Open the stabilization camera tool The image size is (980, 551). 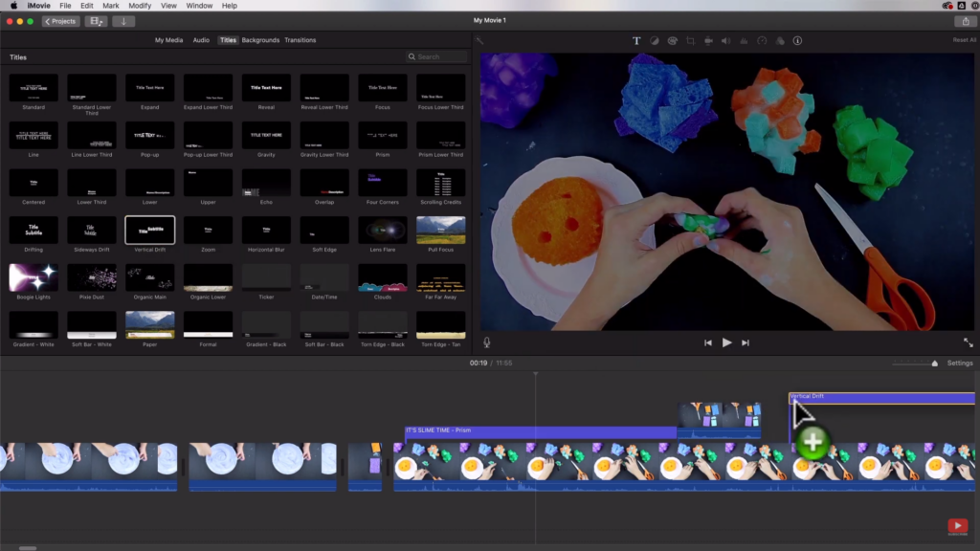(x=708, y=40)
